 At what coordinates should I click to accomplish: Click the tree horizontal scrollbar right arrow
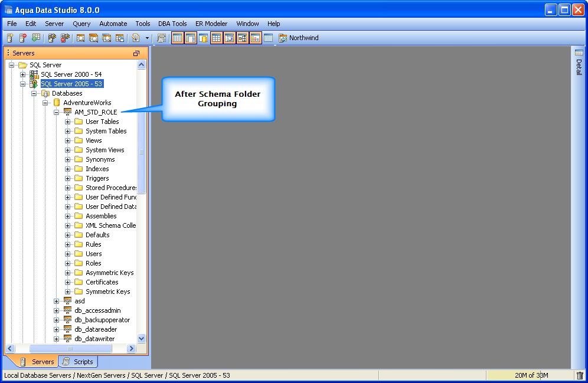tap(131, 348)
